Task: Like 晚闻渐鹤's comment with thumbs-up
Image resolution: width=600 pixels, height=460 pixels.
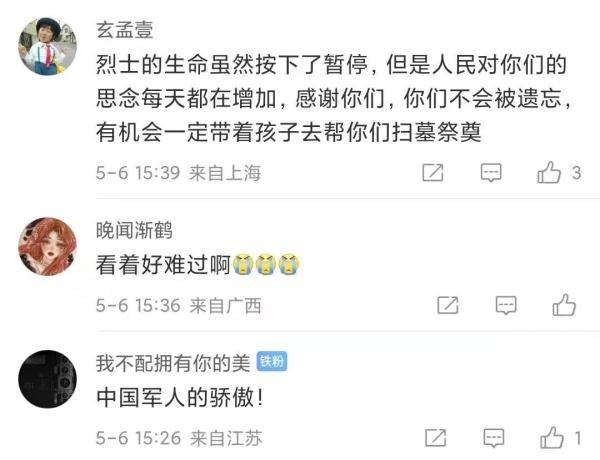Action: point(564,305)
